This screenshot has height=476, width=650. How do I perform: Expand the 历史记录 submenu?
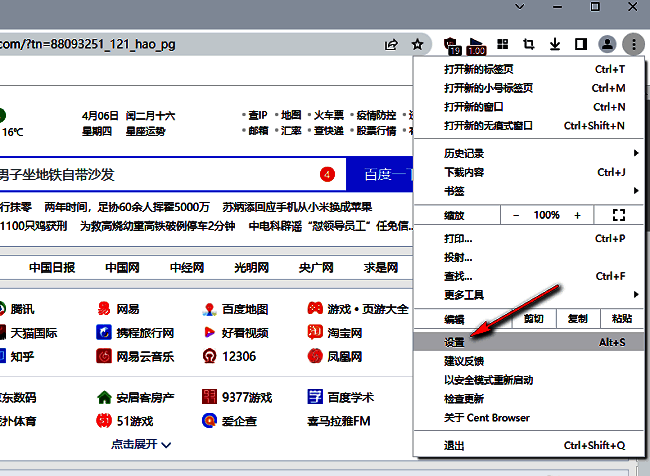click(x=529, y=153)
